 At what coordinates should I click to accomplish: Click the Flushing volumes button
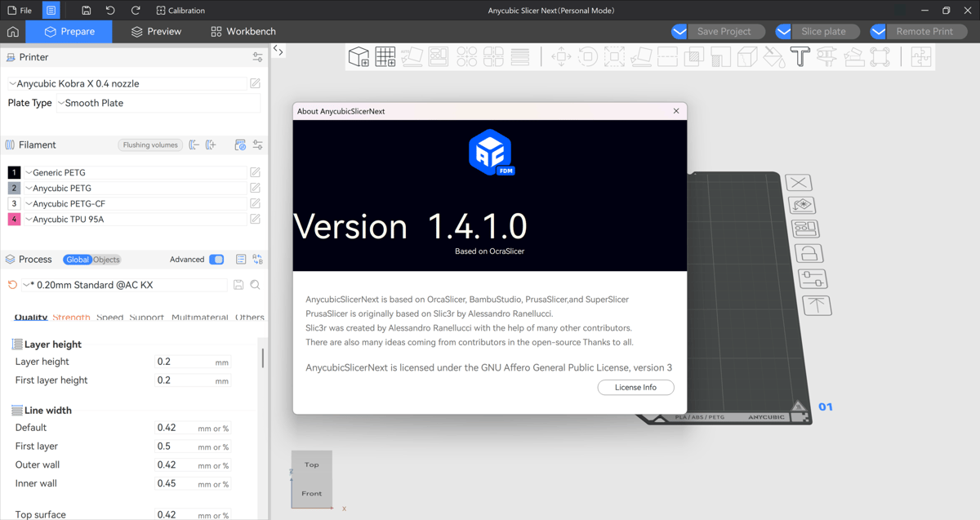click(150, 144)
